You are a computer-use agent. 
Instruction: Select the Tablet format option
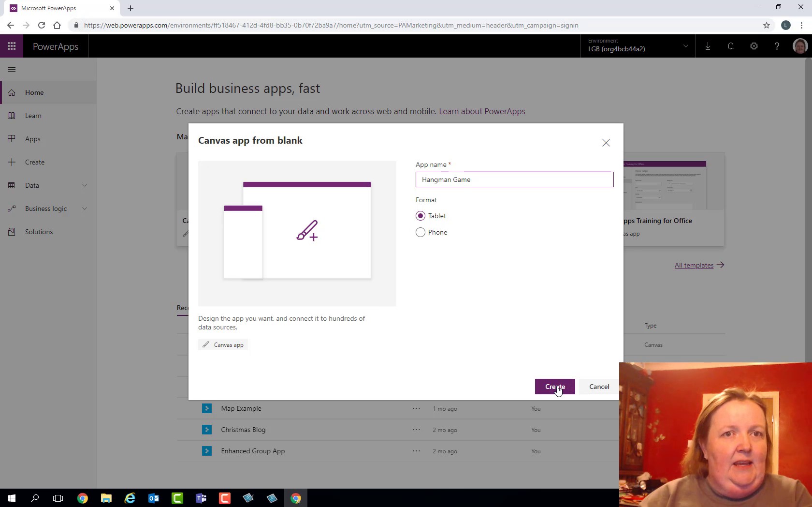420,216
